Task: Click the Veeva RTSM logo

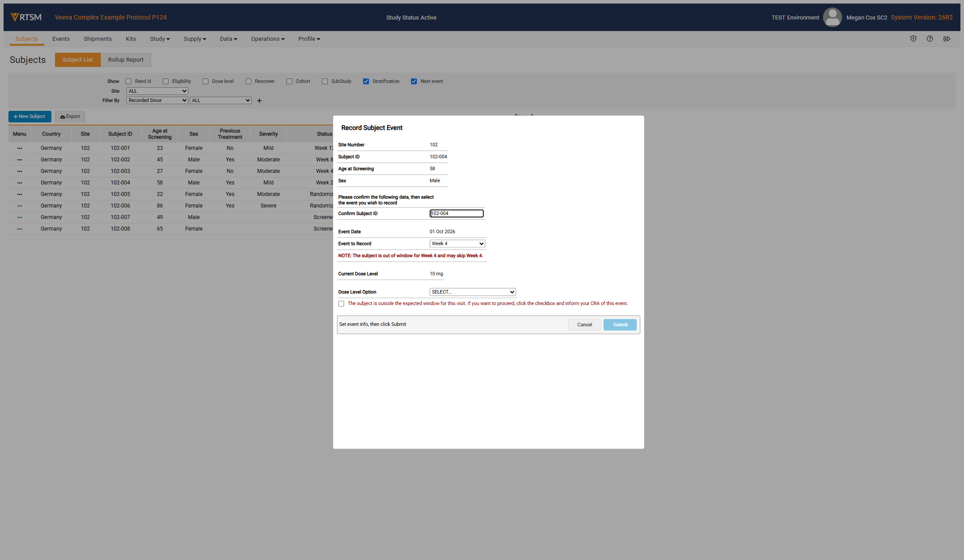Action: (26, 17)
